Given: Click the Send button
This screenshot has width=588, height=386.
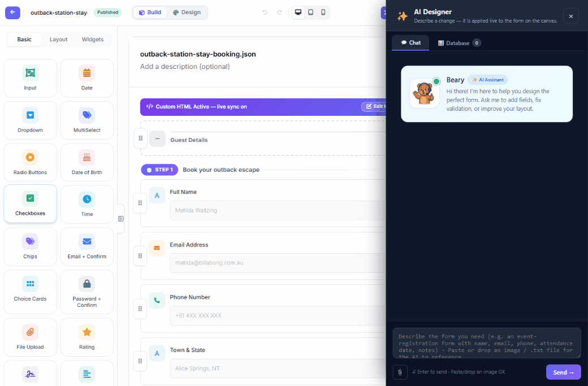Looking at the screenshot, I should (x=563, y=372).
